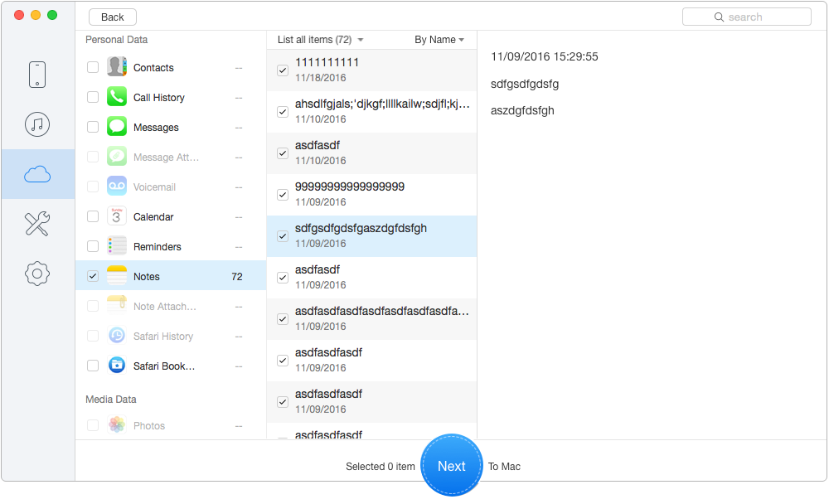Viewport: 829px width, 504px height.
Task: Uncheck the sdfgsdfgdsfgaszdgfdsfgh note checkbox
Action: tap(283, 236)
